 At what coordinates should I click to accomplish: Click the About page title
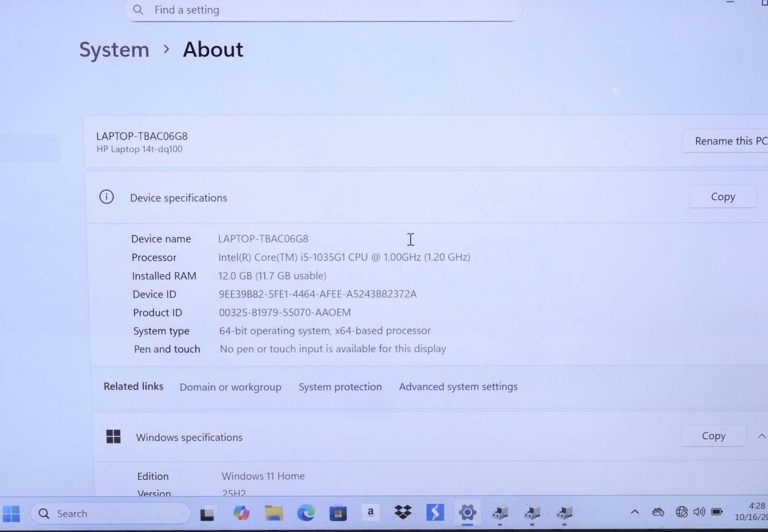click(213, 50)
